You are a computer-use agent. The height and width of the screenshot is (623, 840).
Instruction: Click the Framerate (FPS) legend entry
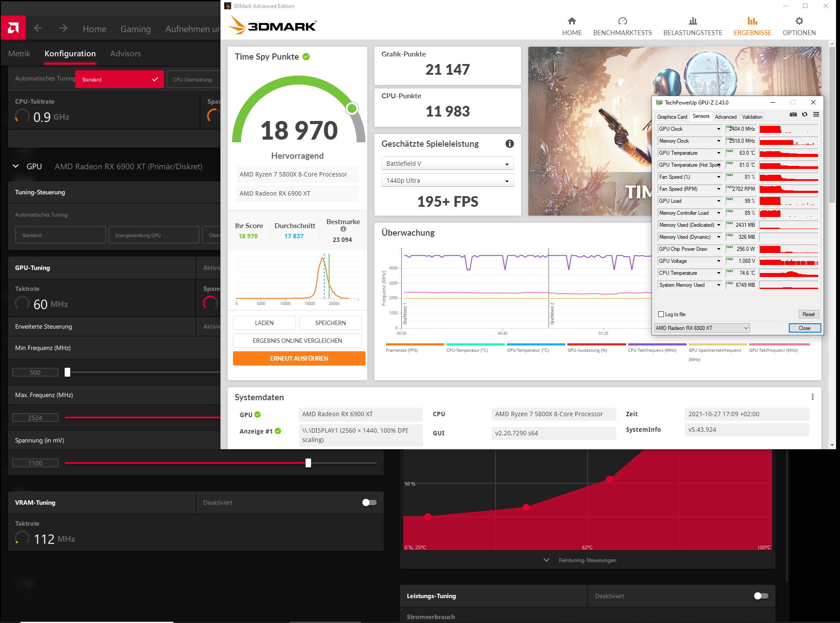415,348
